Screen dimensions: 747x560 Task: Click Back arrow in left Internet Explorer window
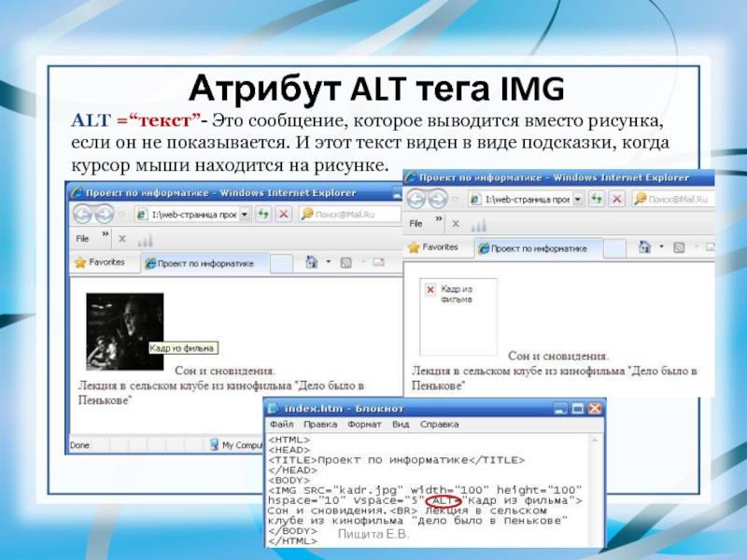[83, 215]
